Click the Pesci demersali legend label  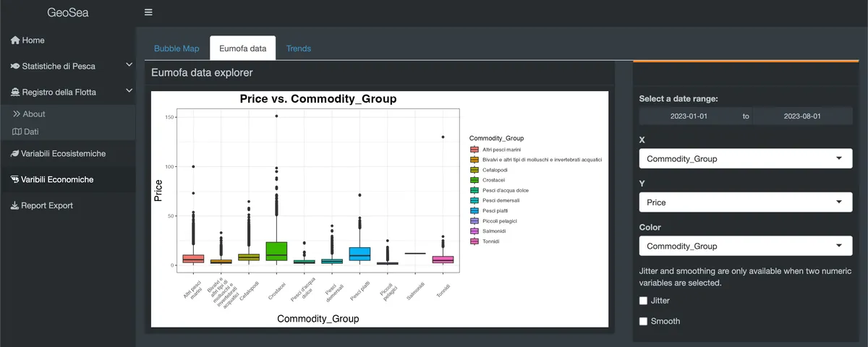pos(501,200)
